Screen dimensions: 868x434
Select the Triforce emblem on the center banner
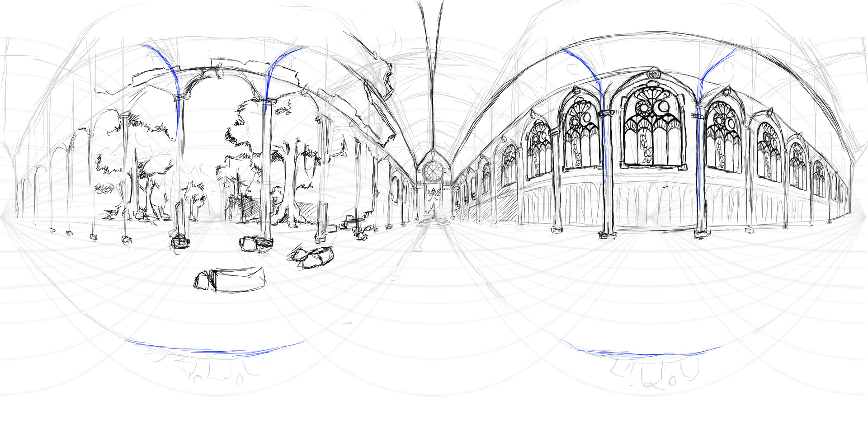click(x=433, y=190)
